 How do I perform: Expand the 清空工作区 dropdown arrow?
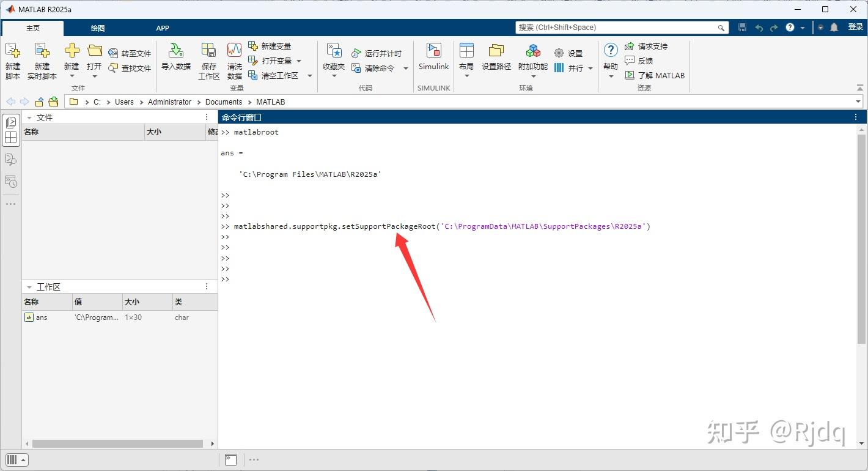click(x=309, y=75)
